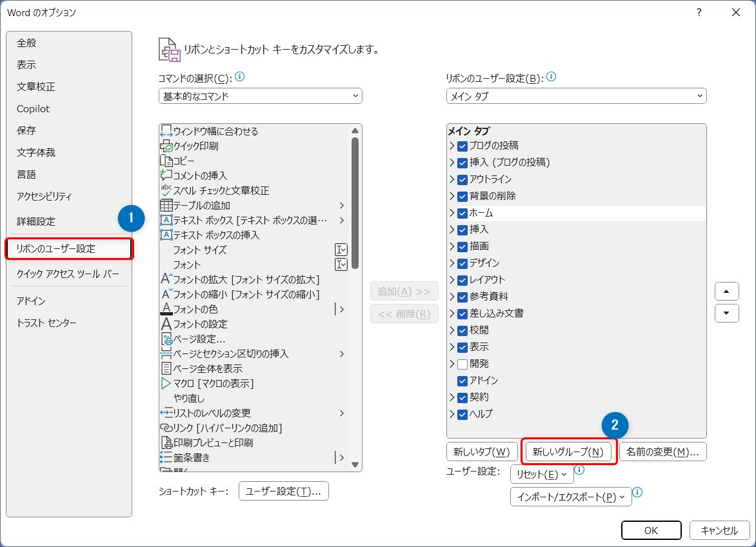The image size is (756, 547).
Task: Open the クイック アクセス ツール バー category
Action: point(68,273)
